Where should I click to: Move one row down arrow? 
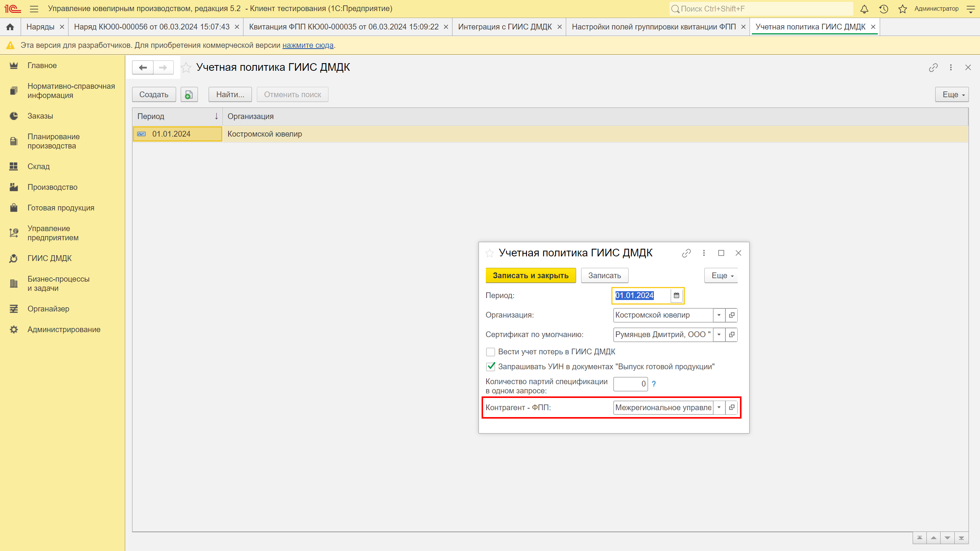(x=947, y=538)
